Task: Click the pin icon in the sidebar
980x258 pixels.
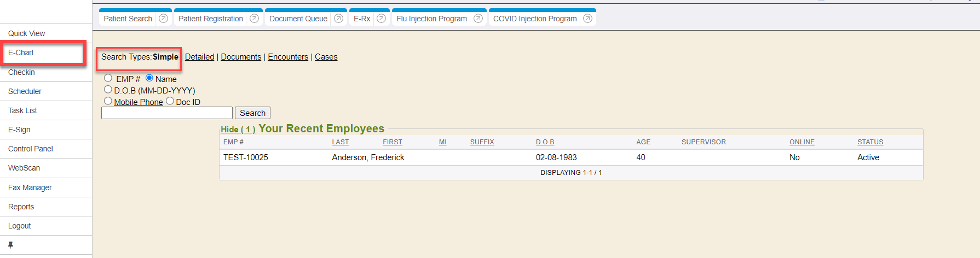Action: tap(10, 245)
